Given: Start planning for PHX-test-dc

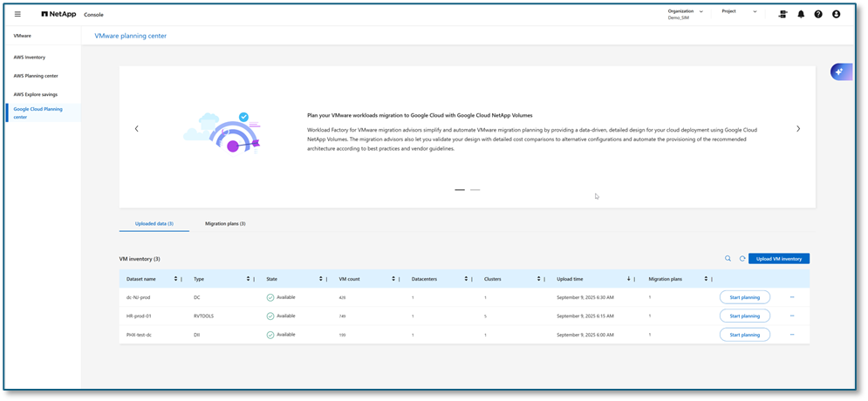Looking at the screenshot, I should click(744, 335).
